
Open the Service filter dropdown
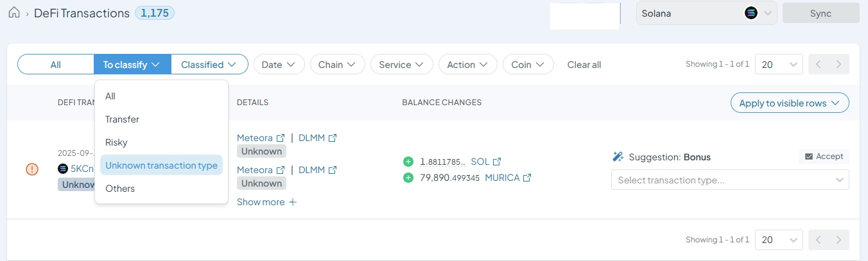click(401, 65)
